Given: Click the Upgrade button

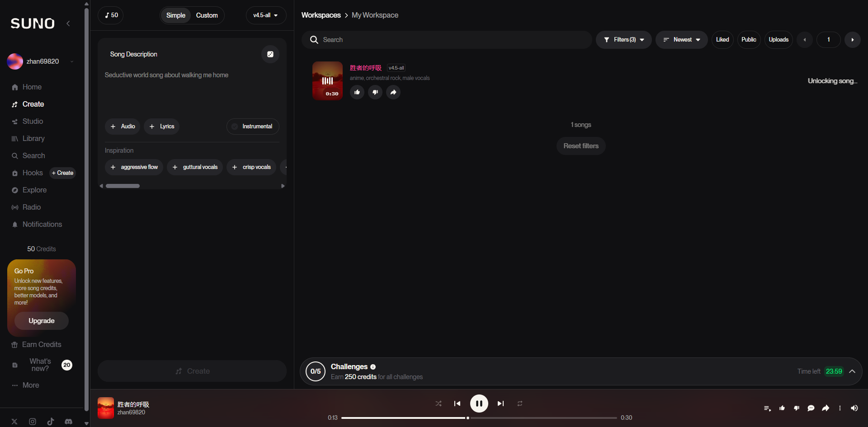Looking at the screenshot, I should click(42, 321).
